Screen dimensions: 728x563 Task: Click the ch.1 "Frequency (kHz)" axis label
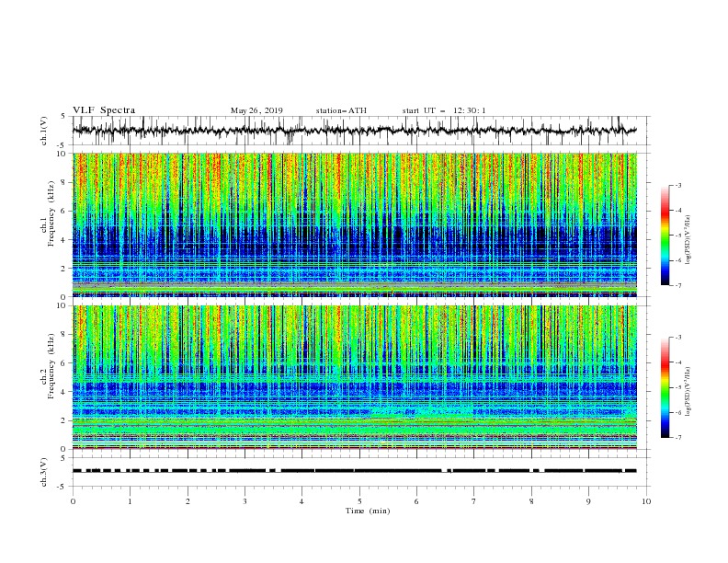51,213
